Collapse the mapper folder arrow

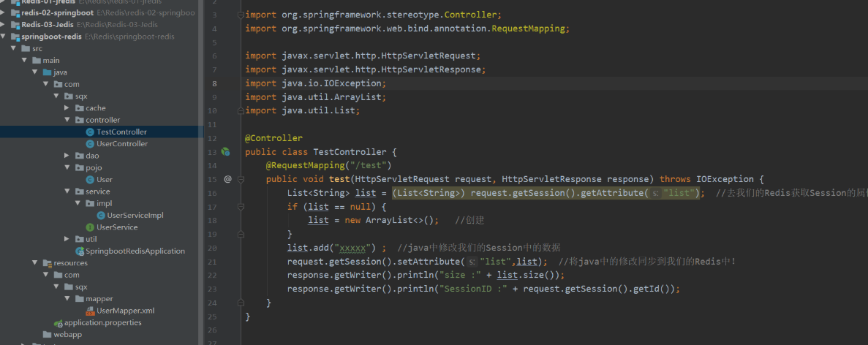(x=67, y=298)
